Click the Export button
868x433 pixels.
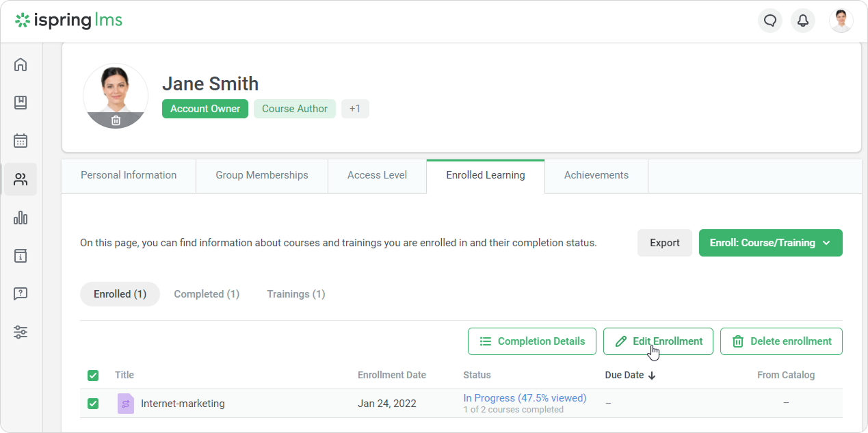coord(664,243)
